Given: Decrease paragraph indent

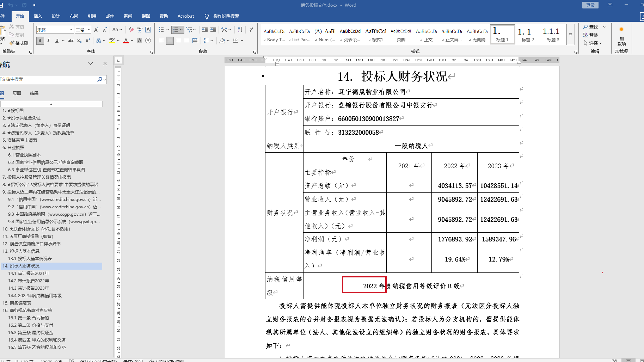Looking at the screenshot, I should coord(205,30).
